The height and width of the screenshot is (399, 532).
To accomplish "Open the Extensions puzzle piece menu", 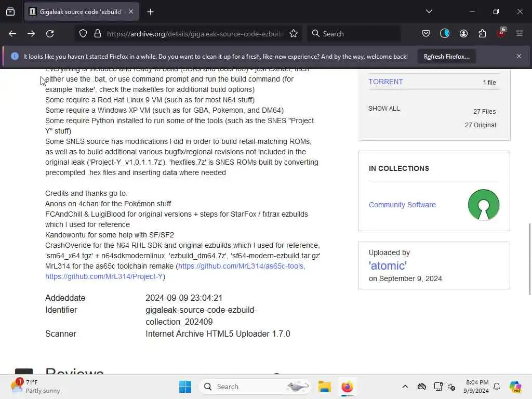I will [x=482, y=34].
